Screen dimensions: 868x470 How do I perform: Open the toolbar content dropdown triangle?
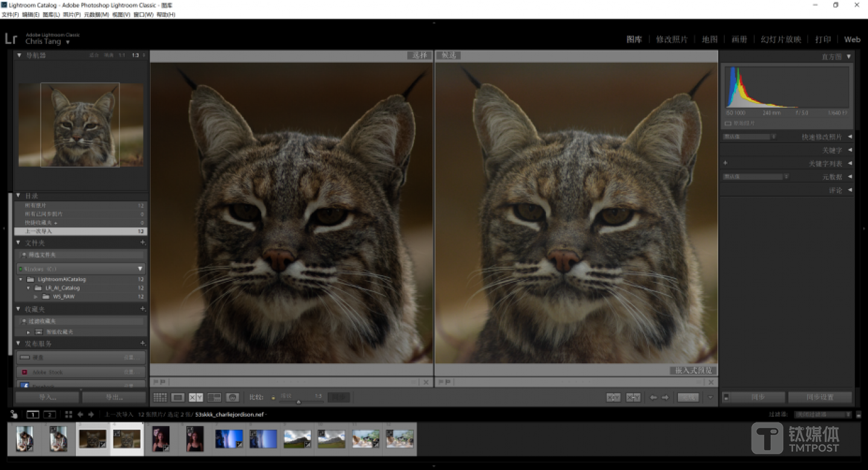(710, 398)
